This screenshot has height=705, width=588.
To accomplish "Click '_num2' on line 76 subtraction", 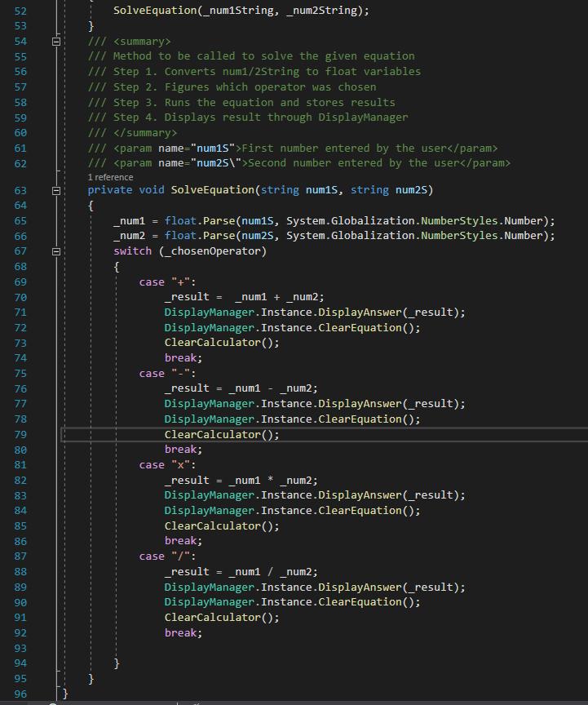I will coord(296,388).
